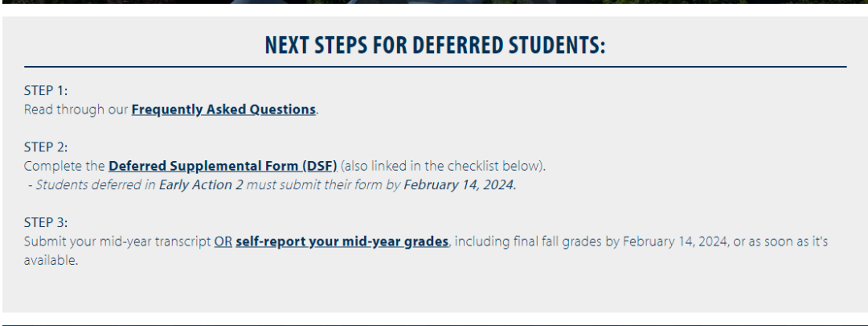The image size is (868, 326).
Task: Click the 'Read through our' text
Action: (x=76, y=109)
